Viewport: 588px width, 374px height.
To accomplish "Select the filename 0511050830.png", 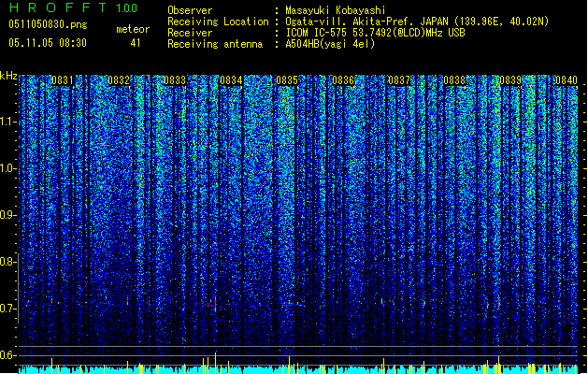I will click(x=48, y=24).
